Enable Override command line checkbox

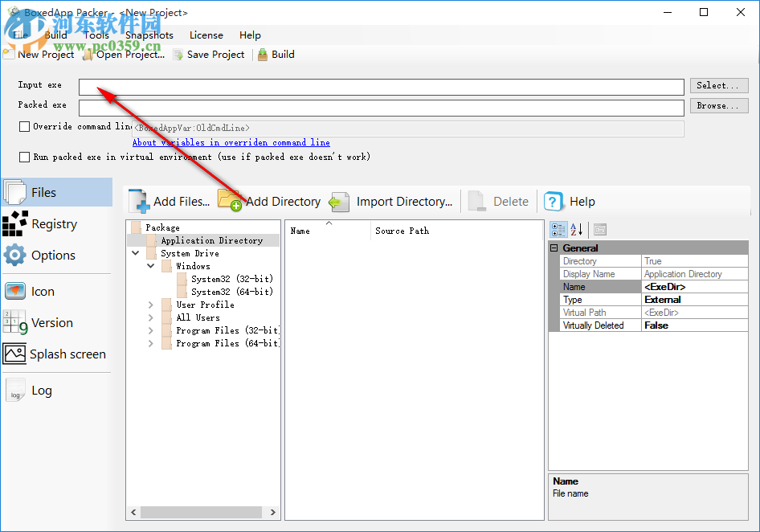(24, 127)
